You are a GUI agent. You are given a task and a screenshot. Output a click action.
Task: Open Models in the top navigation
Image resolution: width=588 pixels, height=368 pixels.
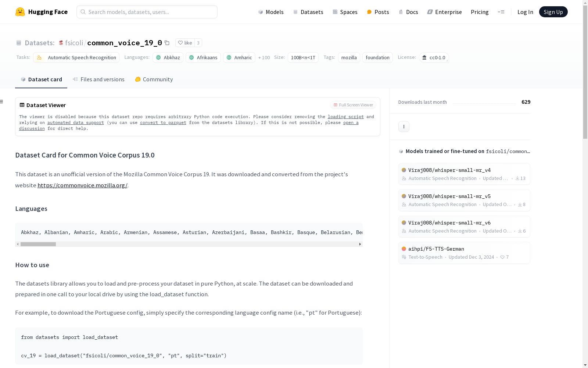pyautogui.click(x=271, y=12)
